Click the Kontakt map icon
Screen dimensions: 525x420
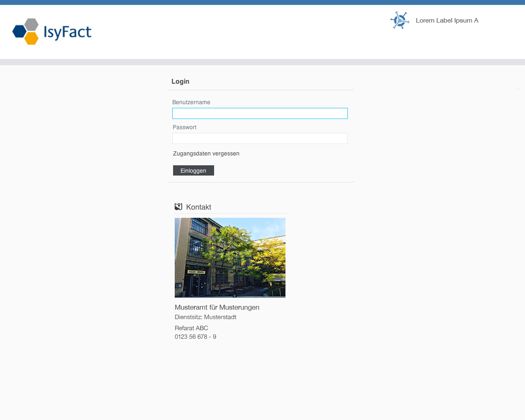[178, 207]
